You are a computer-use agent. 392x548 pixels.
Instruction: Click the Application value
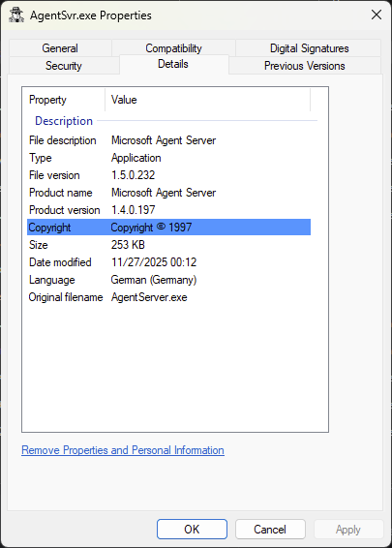coord(136,158)
